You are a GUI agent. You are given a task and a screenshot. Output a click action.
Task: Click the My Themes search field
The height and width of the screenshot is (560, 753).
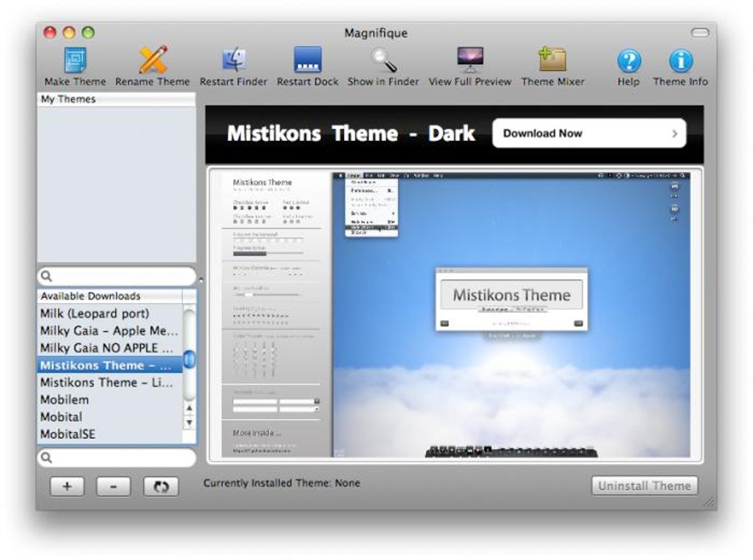(117, 276)
